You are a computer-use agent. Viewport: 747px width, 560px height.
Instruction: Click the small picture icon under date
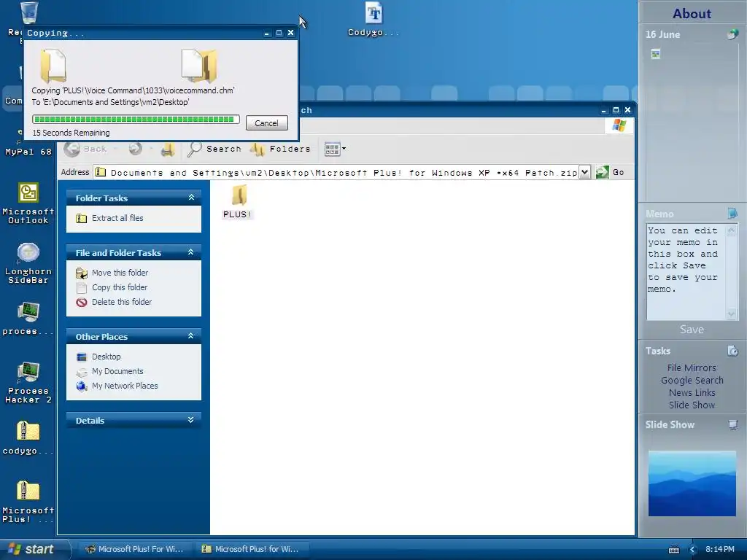(656, 54)
